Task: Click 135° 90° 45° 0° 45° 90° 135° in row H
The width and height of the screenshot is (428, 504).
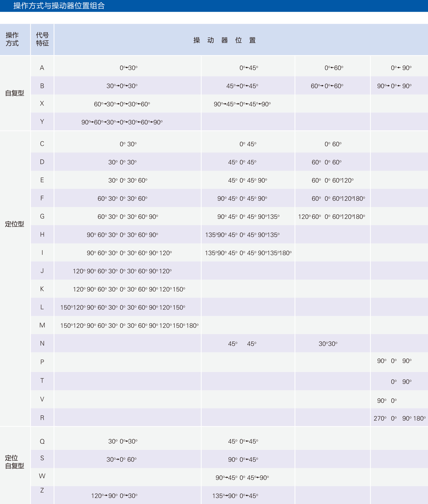Action: tap(242, 235)
